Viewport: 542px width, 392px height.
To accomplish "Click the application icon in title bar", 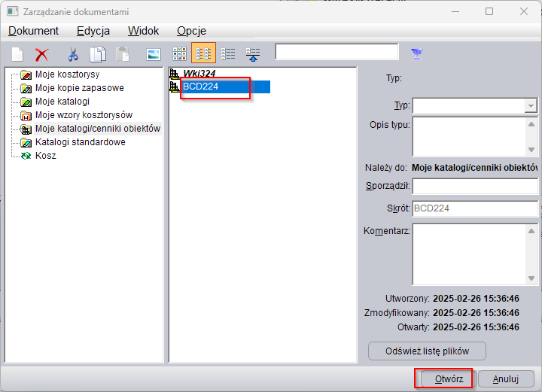I will [x=13, y=11].
